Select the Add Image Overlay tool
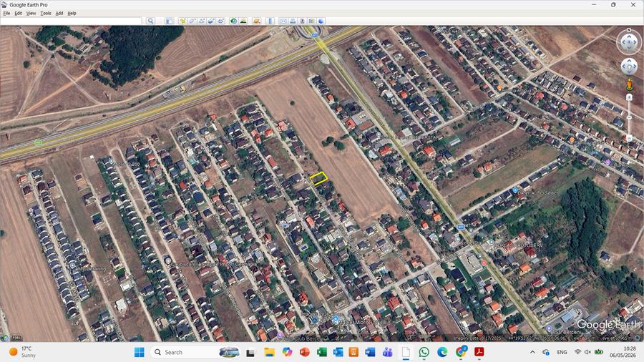This screenshot has height=362, width=644. 211,21
